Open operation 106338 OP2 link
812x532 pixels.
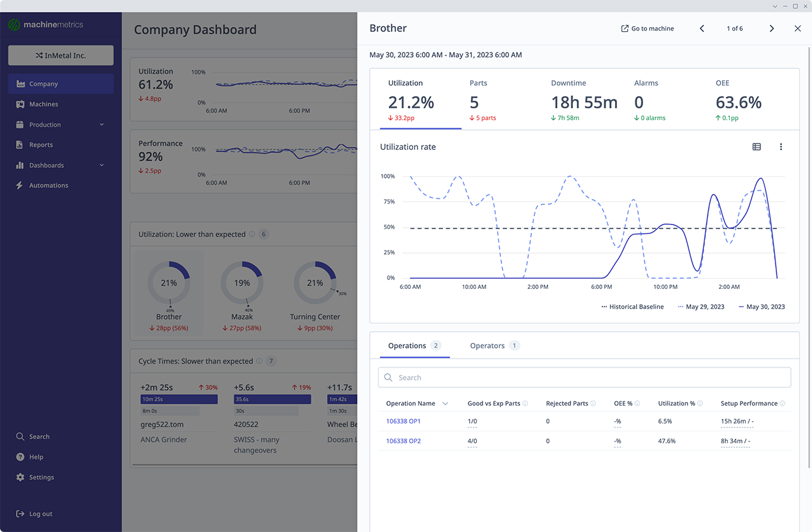[x=403, y=441]
